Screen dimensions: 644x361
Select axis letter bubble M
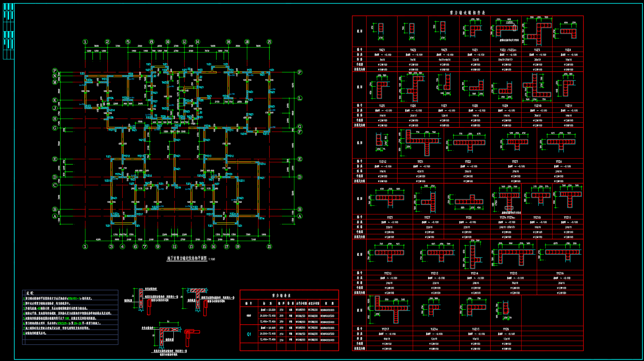55,82
